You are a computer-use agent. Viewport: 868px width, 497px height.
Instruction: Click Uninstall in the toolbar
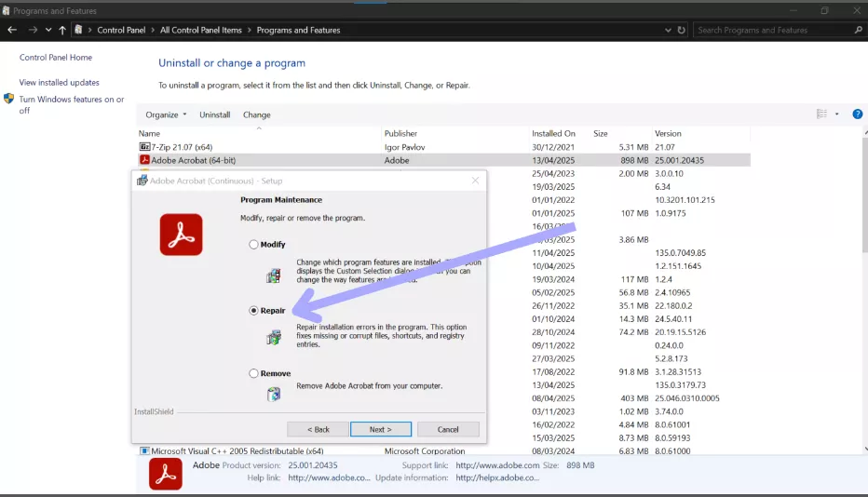click(x=215, y=114)
